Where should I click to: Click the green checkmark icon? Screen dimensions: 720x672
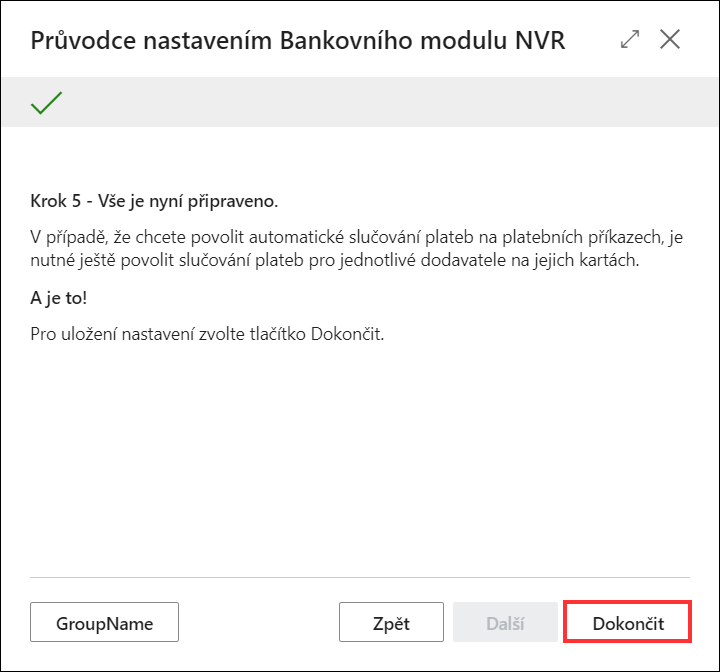(x=46, y=102)
